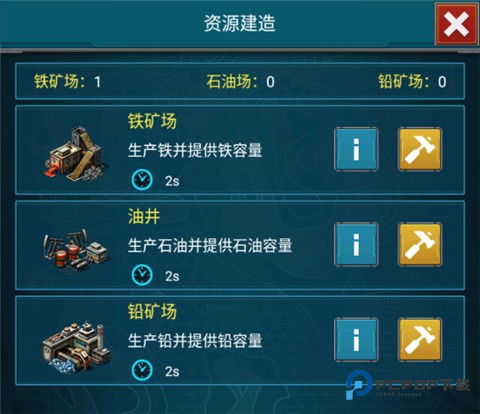Screen dimensions: 480x414
Task: Click the 生产铁并提供铁容量 description
Action: [195, 150]
